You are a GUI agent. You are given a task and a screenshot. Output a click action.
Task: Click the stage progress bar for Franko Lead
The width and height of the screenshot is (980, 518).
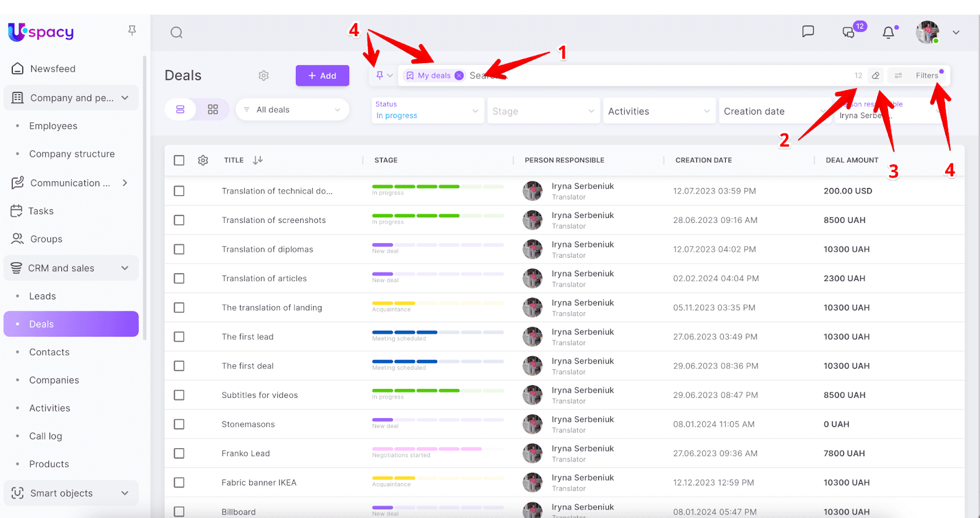[x=437, y=449]
